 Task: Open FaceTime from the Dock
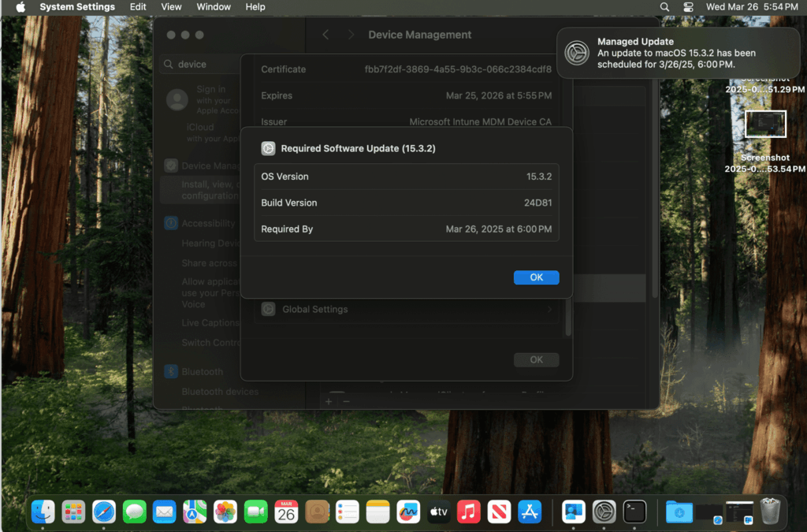[x=255, y=512]
